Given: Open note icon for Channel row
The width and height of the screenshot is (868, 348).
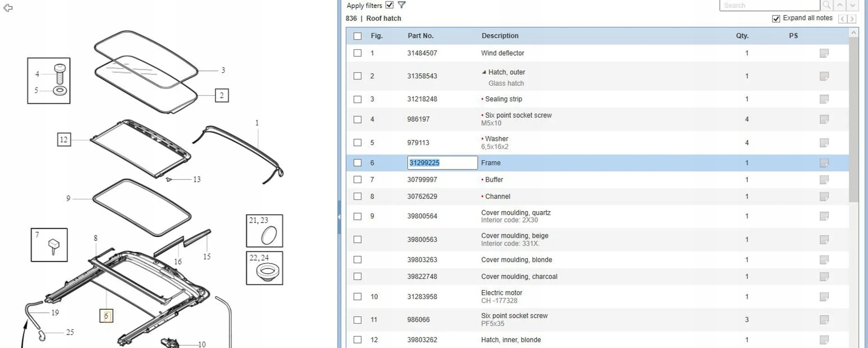Looking at the screenshot, I should coord(824,196).
